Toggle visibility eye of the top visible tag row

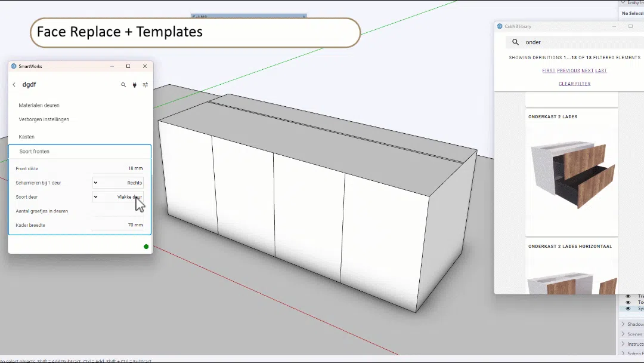point(628,296)
